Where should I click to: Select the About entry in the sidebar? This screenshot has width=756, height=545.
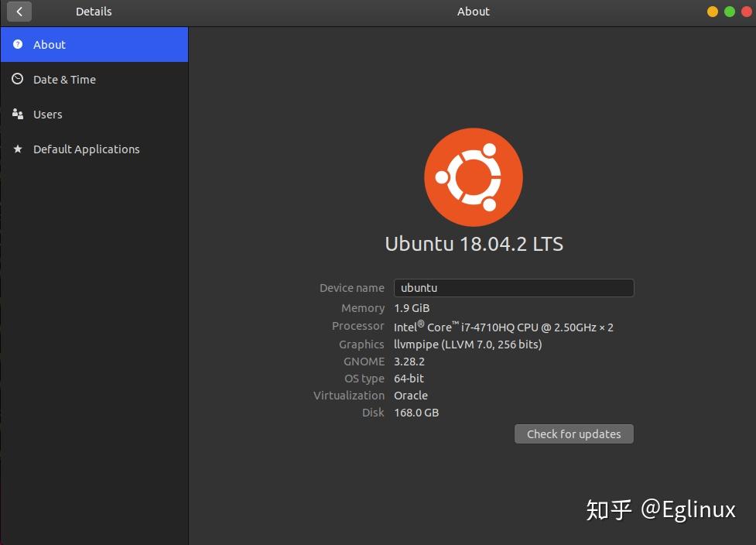click(50, 44)
